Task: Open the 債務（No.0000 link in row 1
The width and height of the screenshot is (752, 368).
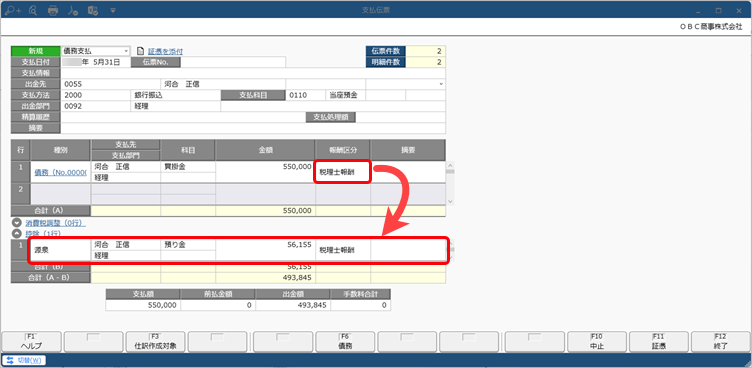Action: (60, 173)
